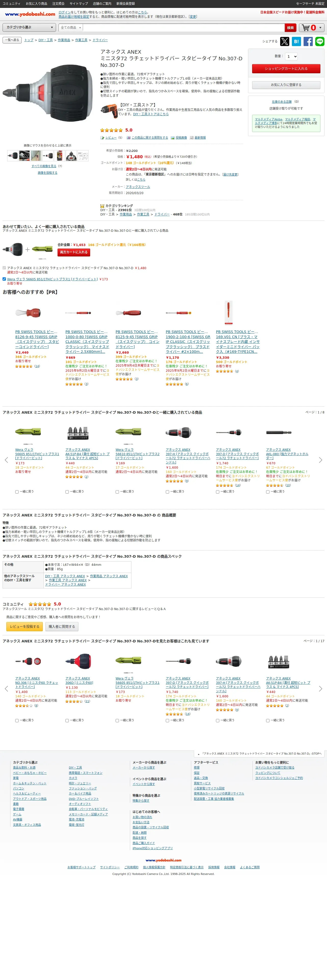Viewport: 327px width, 980px height.
Task: Click the Q&A icon beside この商品に関する質問をする
Action: tap(128, 138)
